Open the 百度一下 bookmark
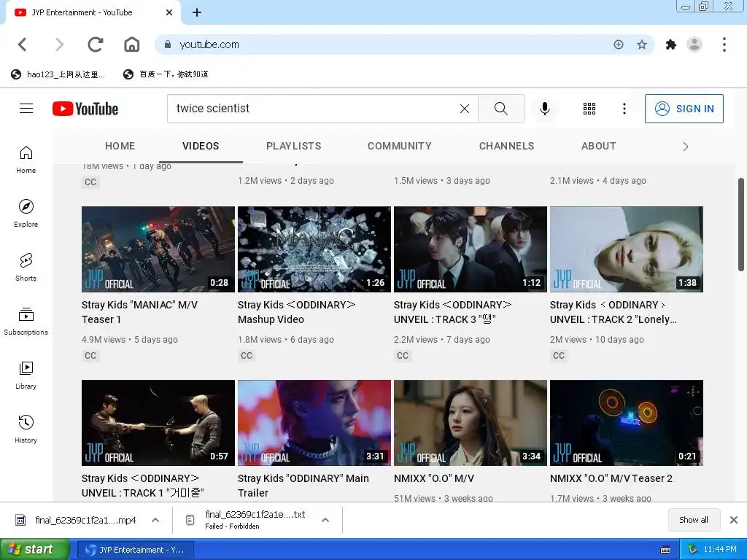 click(166, 74)
